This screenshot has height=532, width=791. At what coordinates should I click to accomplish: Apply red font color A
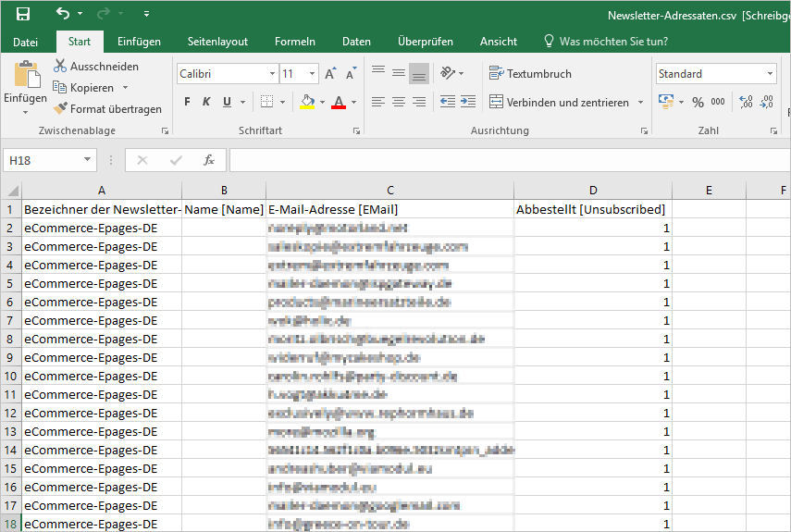pyautogui.click(x=339, y=102)
